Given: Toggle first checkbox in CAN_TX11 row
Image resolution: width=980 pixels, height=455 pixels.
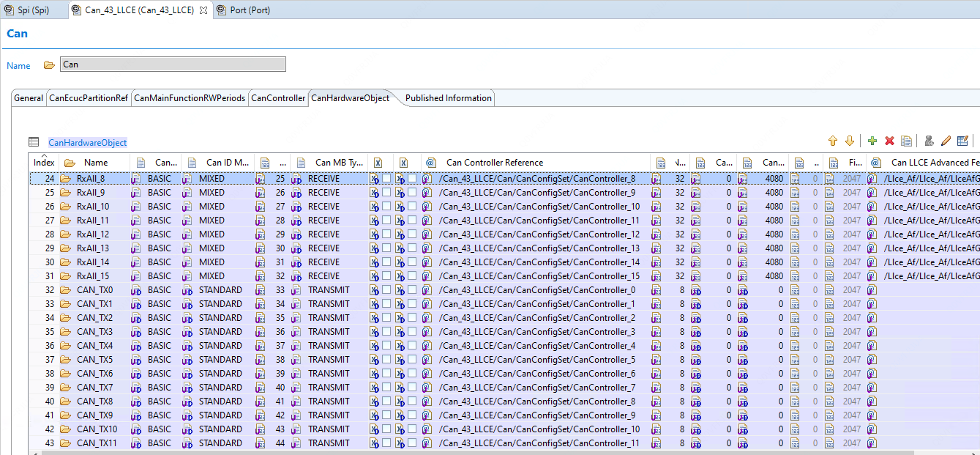Looking at the screenshot, I should (x=386, y=443).
